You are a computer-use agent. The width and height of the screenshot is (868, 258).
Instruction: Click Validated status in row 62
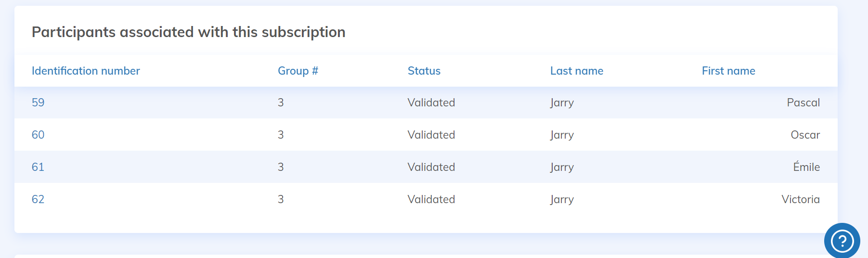[431, 199]
